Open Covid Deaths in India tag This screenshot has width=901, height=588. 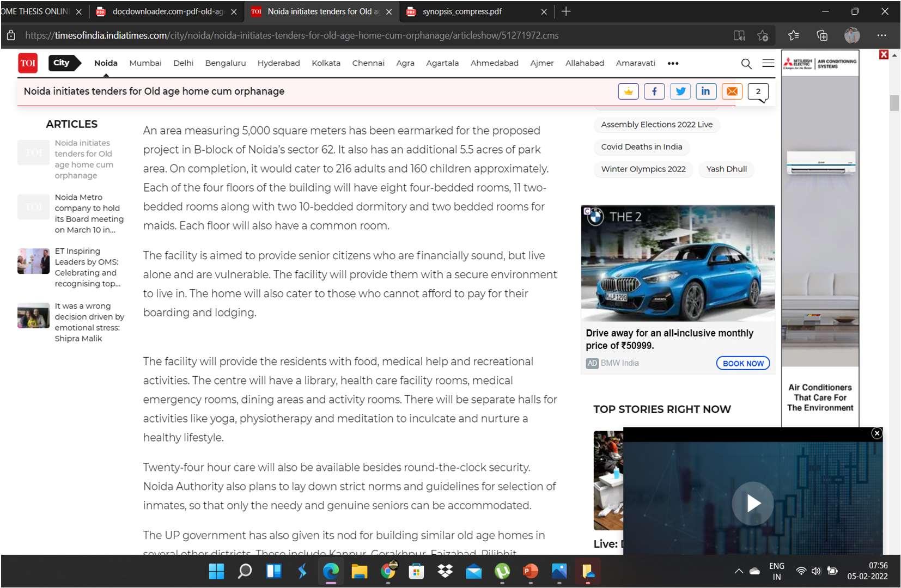642,147
